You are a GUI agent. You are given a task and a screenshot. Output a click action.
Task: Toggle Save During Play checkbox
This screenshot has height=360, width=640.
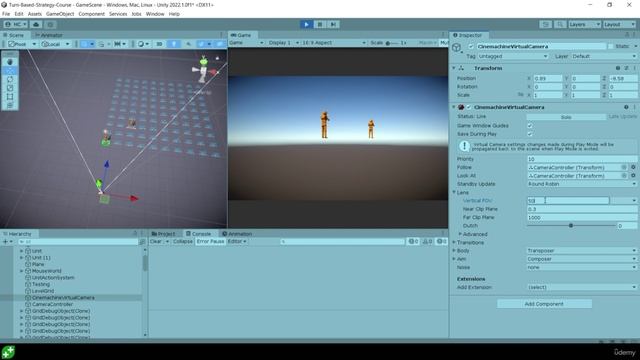(x=530, y=134)
